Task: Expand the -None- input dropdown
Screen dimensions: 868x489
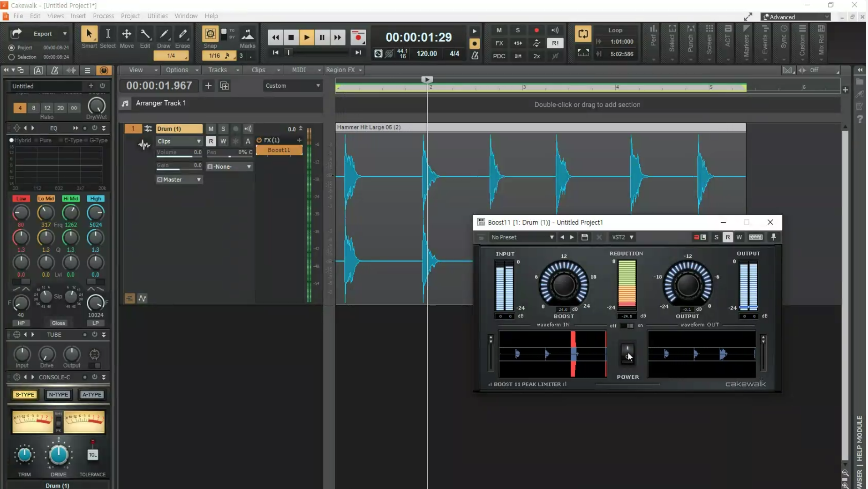Action: coord(229,166)
